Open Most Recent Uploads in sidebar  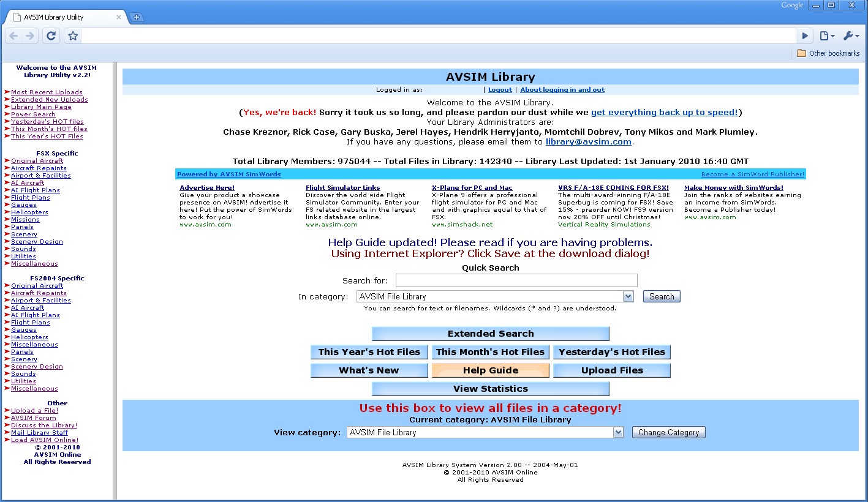(x=47, y=92)
